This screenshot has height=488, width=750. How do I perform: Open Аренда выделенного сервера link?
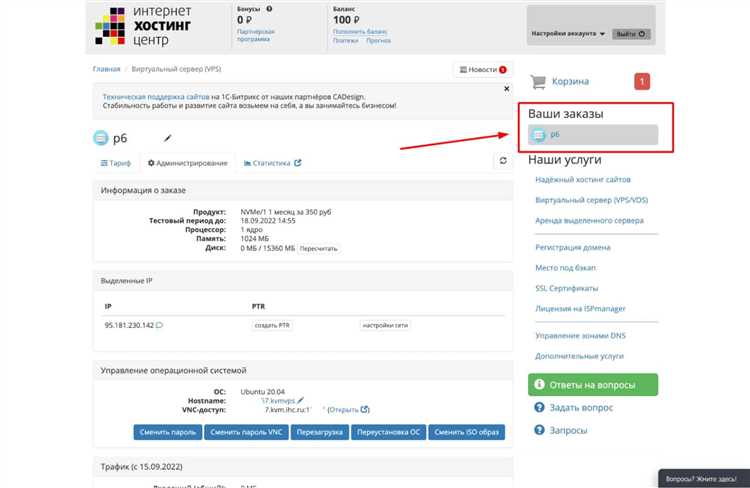pos(589,221)
